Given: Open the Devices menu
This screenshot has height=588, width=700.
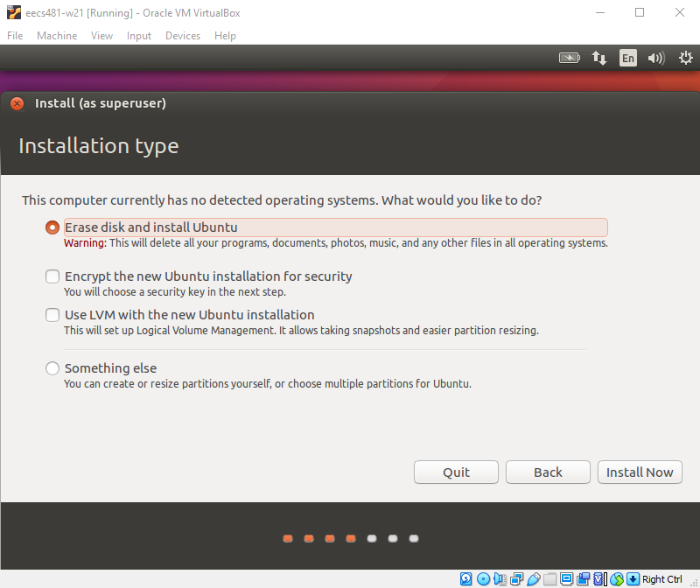Looking at the screenshot, I should [183, 36].
